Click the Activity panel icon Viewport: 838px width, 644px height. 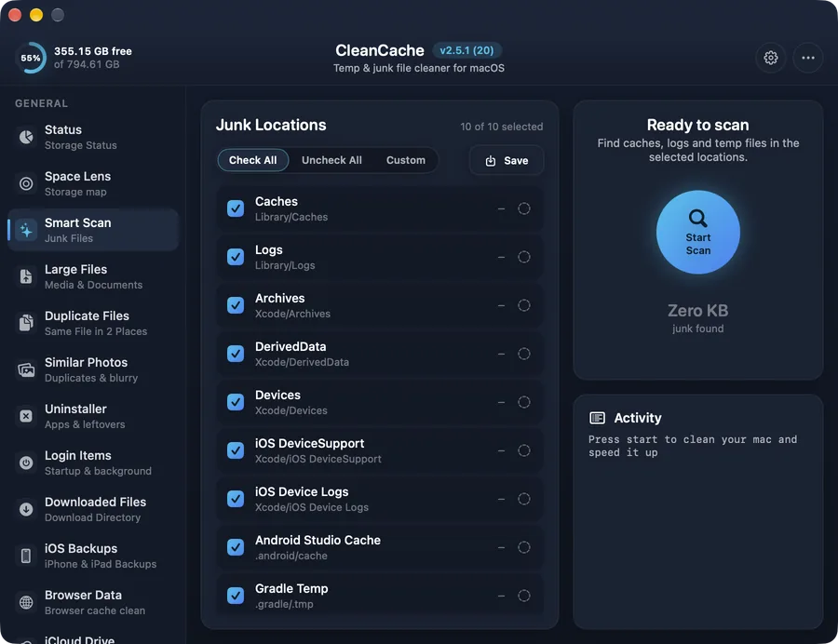click(x=597, y=418)
